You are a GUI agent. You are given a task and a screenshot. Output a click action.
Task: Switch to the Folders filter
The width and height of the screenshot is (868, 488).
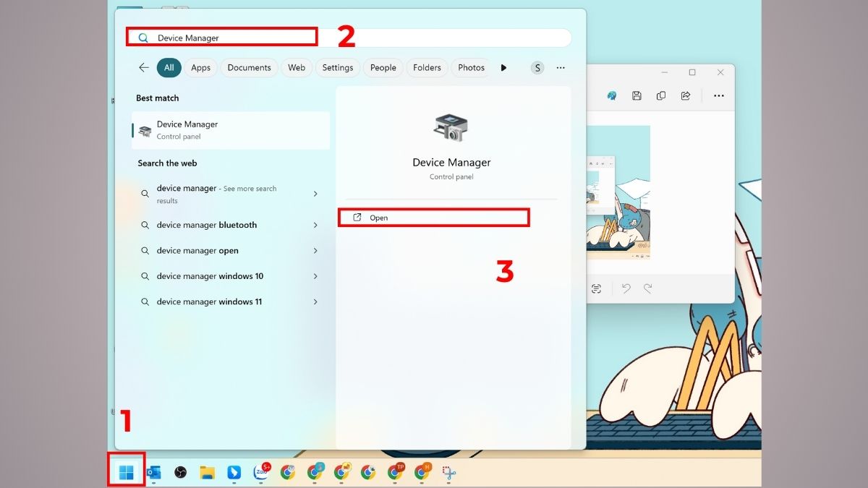427,67
